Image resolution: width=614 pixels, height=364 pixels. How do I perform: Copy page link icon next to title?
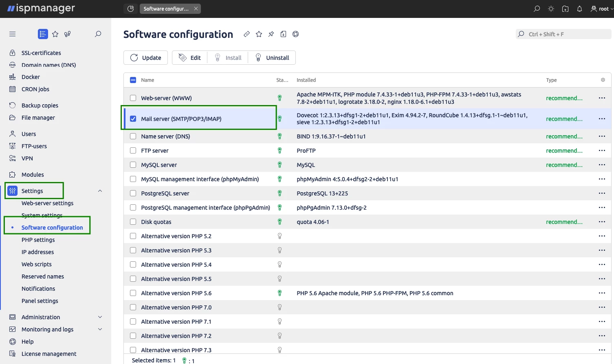[246, 34]
